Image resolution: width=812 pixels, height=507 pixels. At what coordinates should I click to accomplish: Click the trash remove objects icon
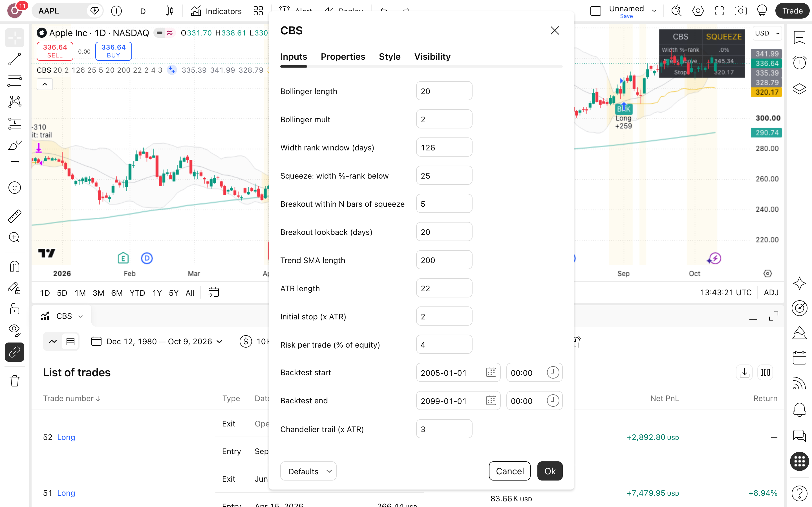14,381
